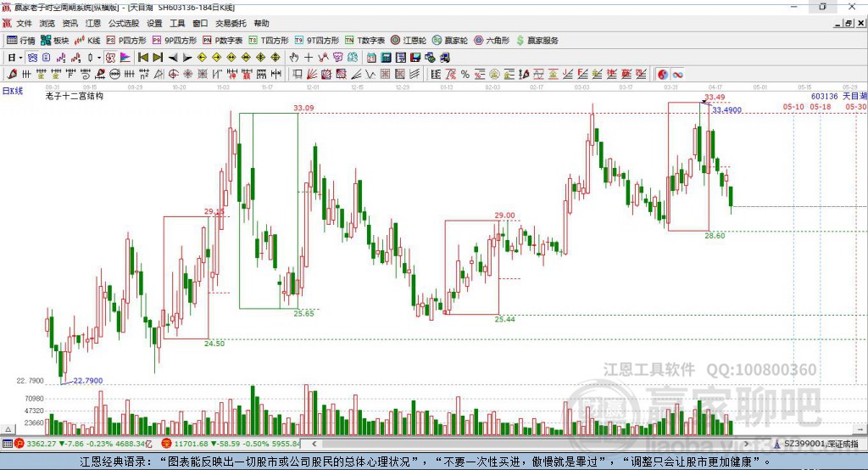Jump to first bar with green skip-back icon
The height and width of the screenshot is (470, 868).
point(142,57)
